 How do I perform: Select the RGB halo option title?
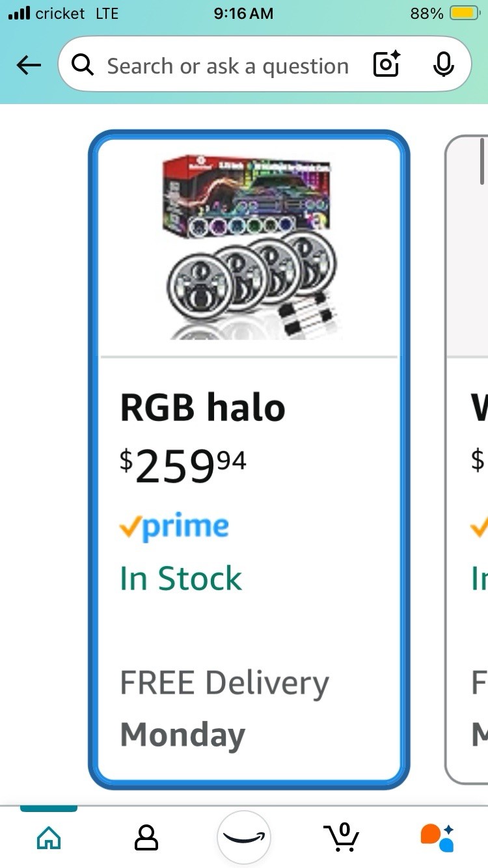pos(202,409)
